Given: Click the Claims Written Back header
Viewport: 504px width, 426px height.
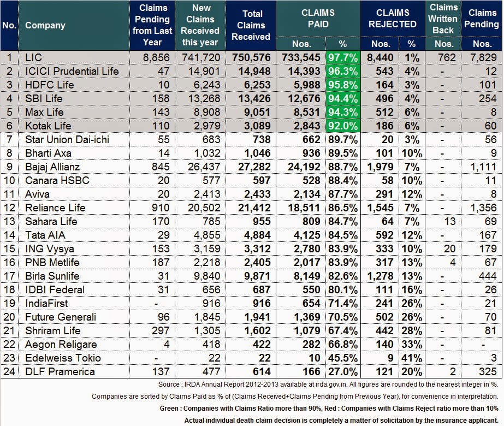Looking at the screenshot, I should [443, 19].
